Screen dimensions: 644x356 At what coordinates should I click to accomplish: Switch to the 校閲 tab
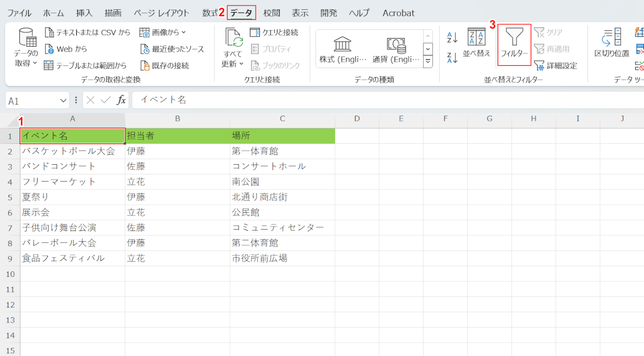pyautogui.click(x=272, y=13)
